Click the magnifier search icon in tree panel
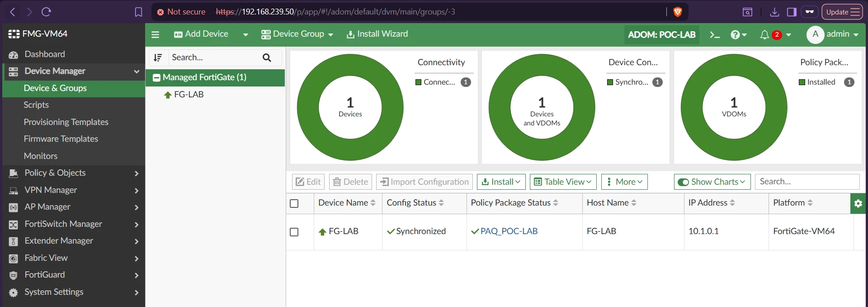The image size is (868, 307). pos(267,58)
